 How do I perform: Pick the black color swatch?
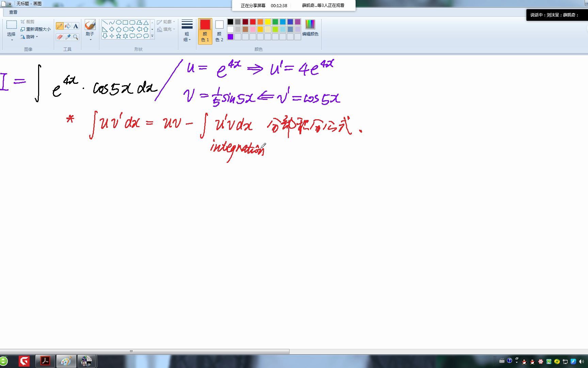tap(230, 22)
